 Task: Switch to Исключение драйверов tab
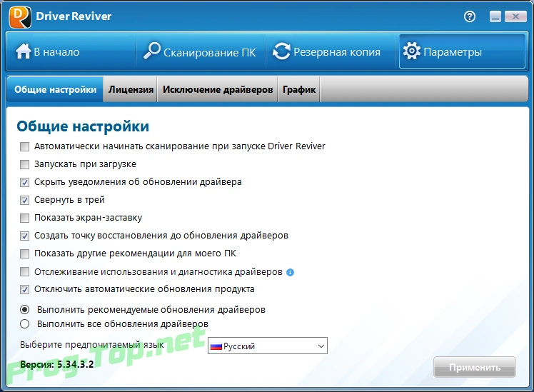point(218,89)
